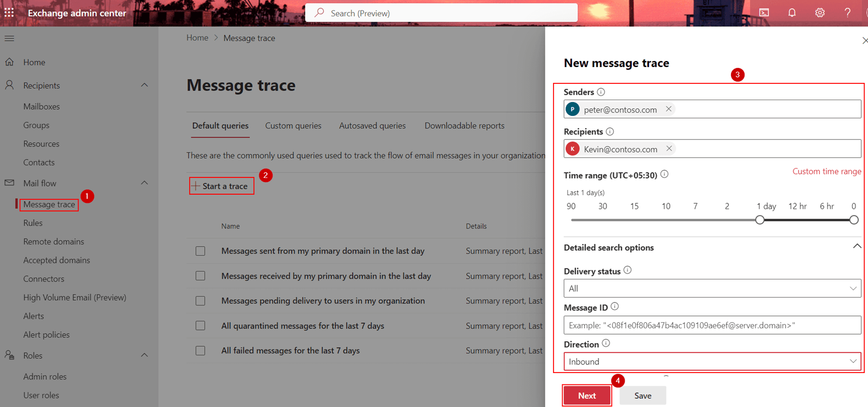Image resolution: width=868 pixels, height=407 pixels.
Task: Open Rules under Mail flow
Action: [33, 223]
